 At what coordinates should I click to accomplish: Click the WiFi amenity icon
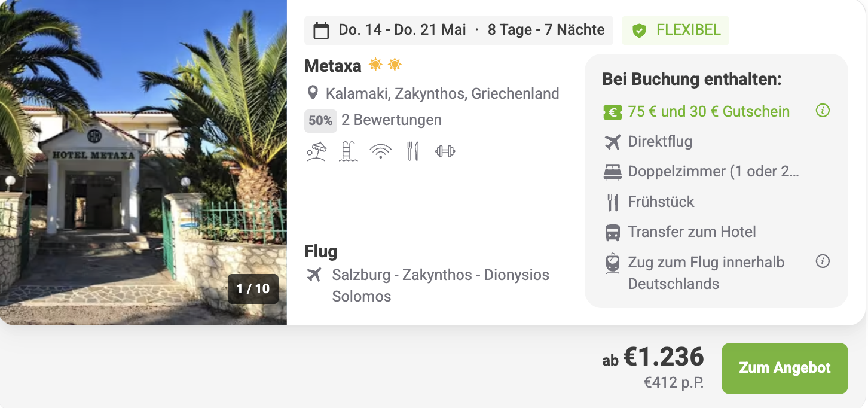click(380, 151)
